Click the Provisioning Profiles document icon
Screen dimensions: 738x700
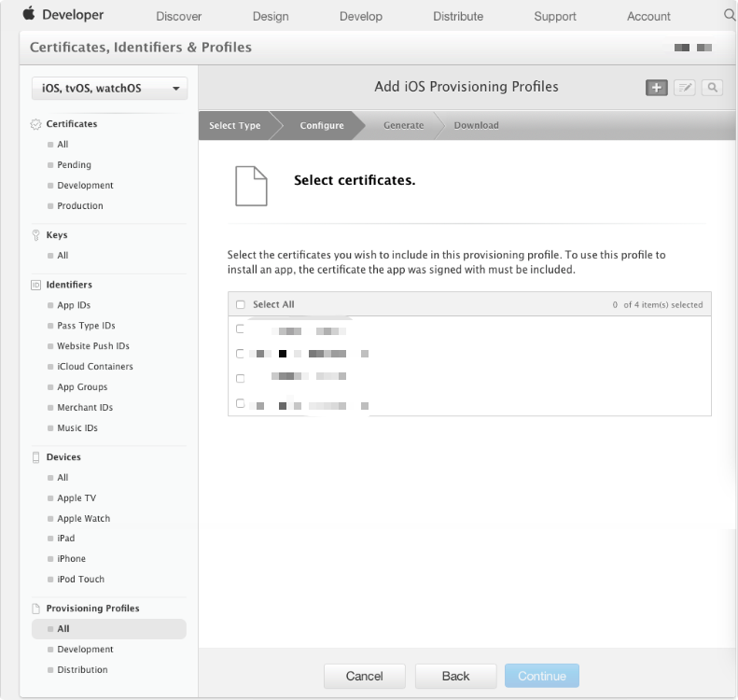point(35,609)
